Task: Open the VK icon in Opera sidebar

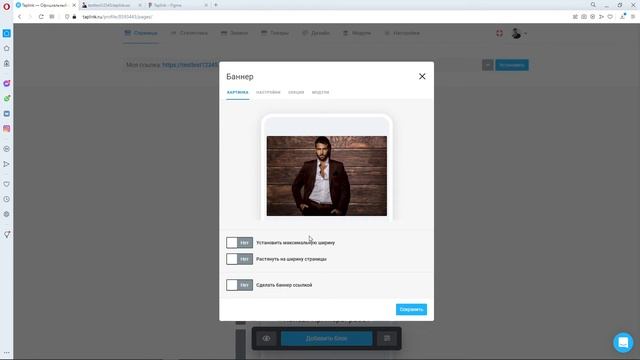Action: tap(7, 113)
